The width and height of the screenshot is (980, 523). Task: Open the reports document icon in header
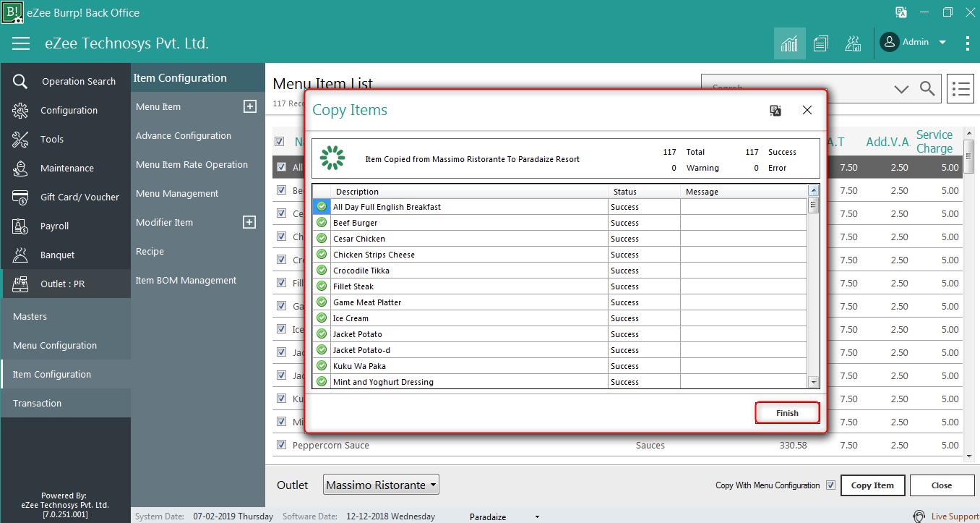click(x=820, y=43)
